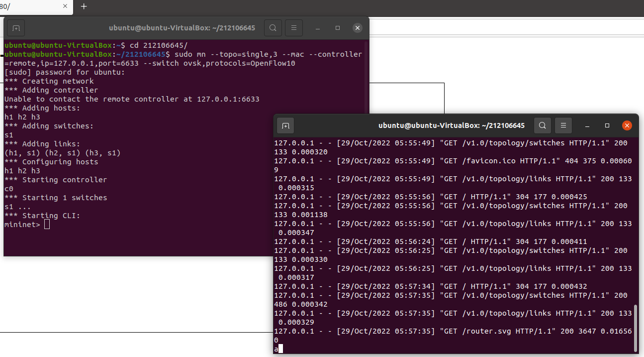Maximize the Mininet terminal window

click(x=338, y=28)
